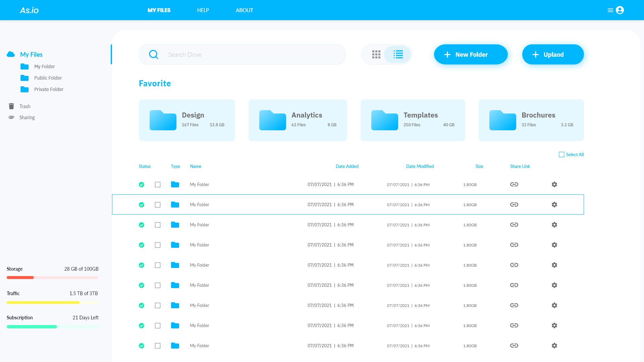
Task: Switch to list view layout
Action: pos(397,54)
